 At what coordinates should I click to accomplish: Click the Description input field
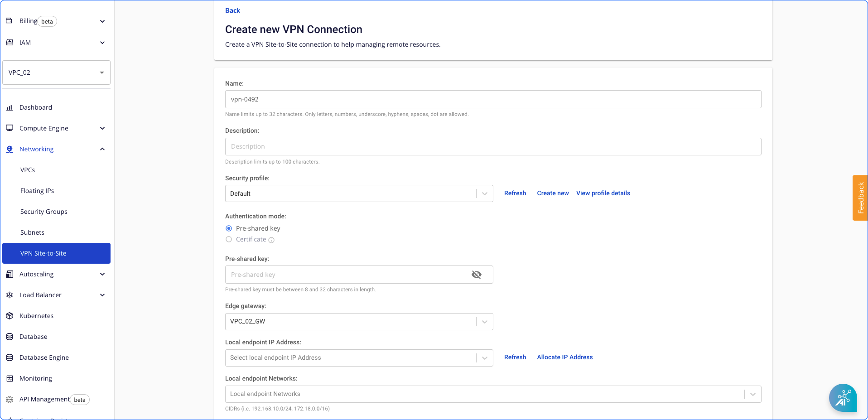[493, 146]
